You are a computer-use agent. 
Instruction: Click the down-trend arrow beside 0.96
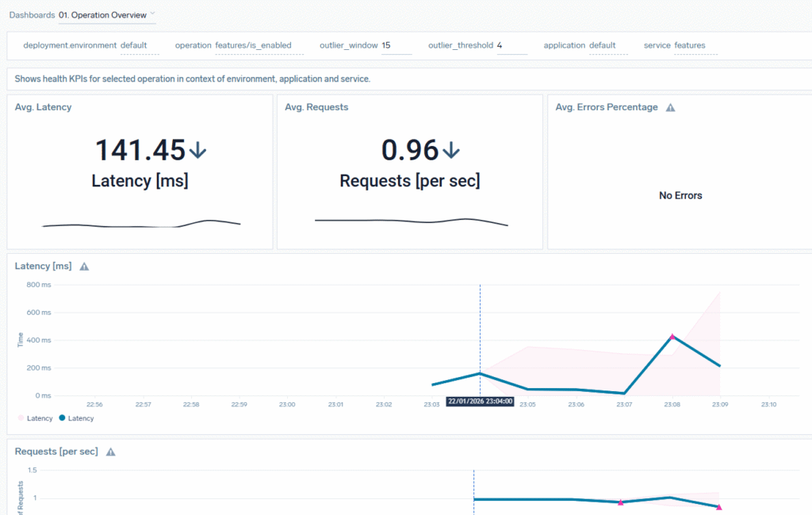point(450,149)
